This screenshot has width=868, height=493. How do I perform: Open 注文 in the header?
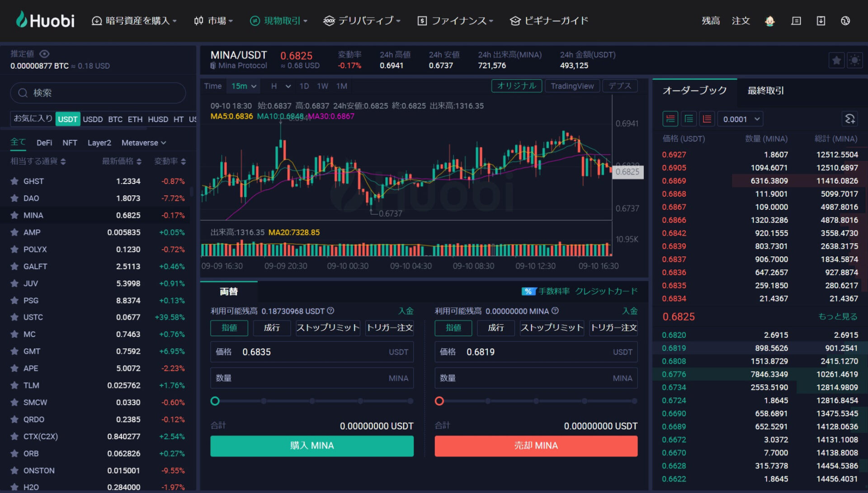coord(741,21)
